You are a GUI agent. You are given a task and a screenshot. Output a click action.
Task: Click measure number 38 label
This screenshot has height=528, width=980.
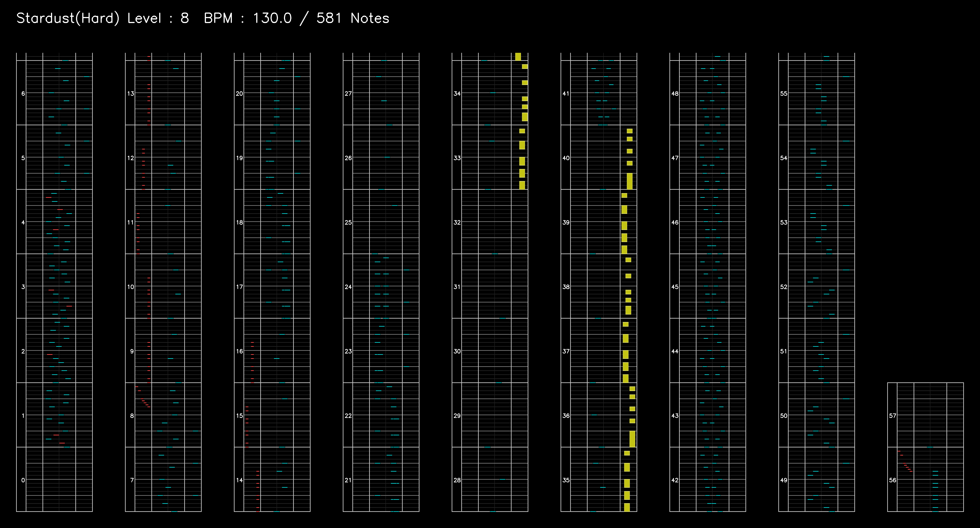566,287
